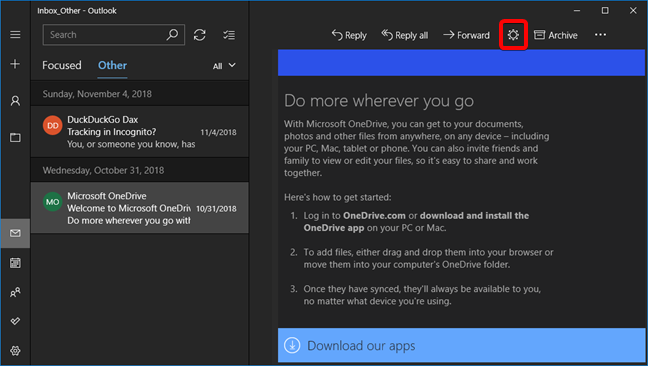The height and width of the screenshot is (366, 648).
Task: Select the Other inbox tab
Action: [112, 65]
